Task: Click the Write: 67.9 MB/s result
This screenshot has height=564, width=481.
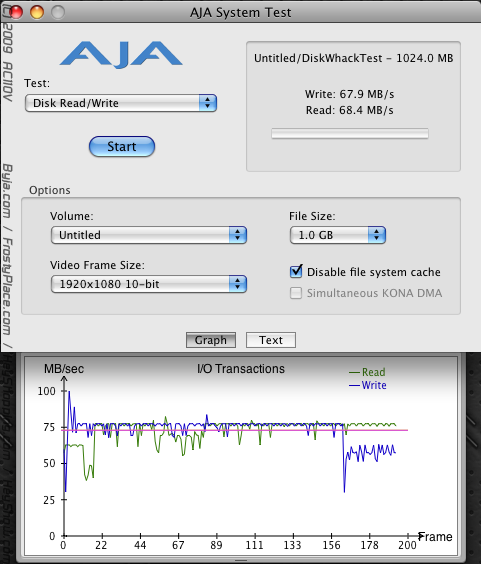Action: 350,94
